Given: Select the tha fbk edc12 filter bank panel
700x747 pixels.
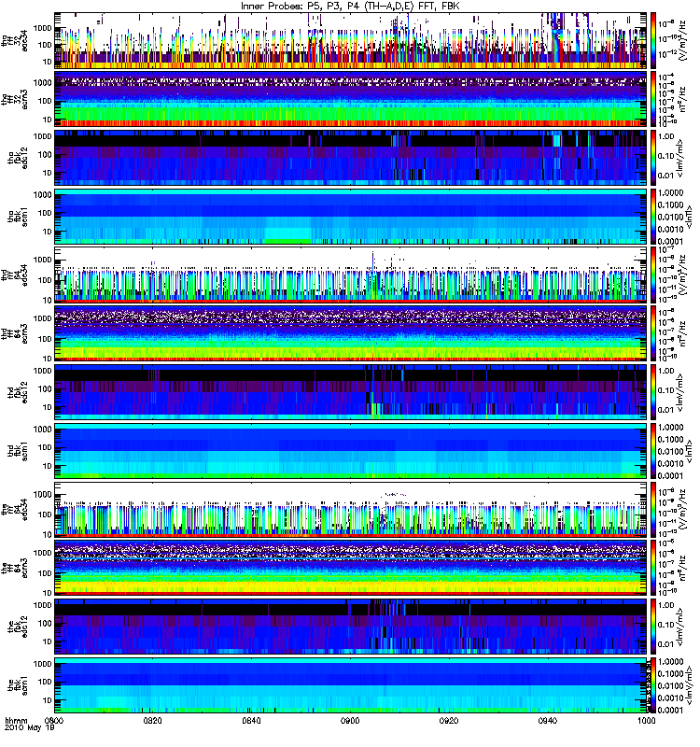Looking at the screenshot, I should pos(351,158).
